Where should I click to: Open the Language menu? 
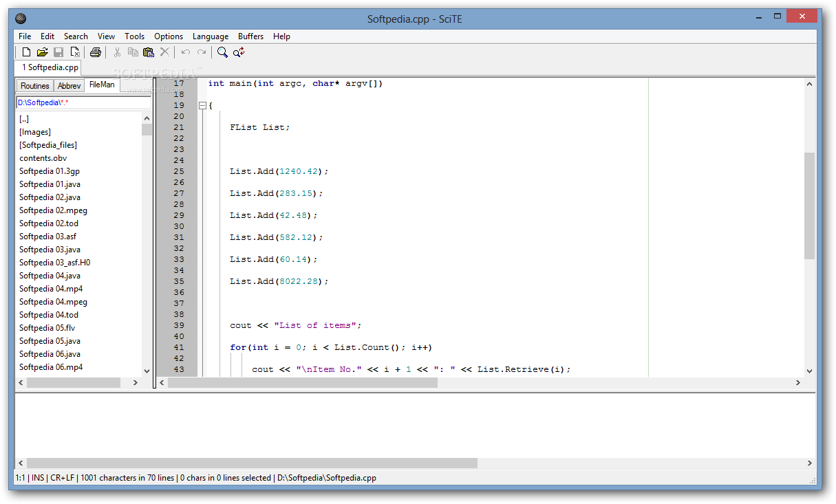[211, 36]
